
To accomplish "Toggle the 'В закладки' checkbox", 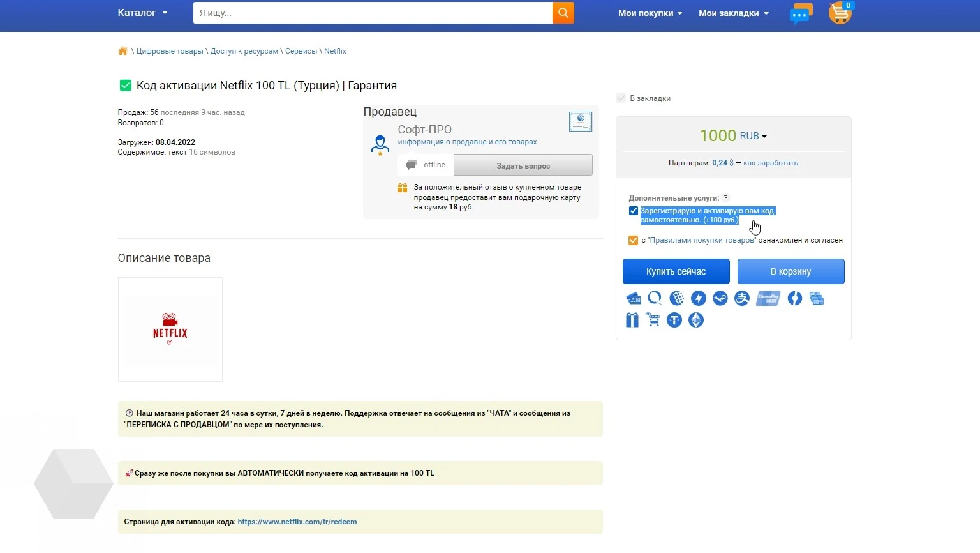I will [621, 98].
